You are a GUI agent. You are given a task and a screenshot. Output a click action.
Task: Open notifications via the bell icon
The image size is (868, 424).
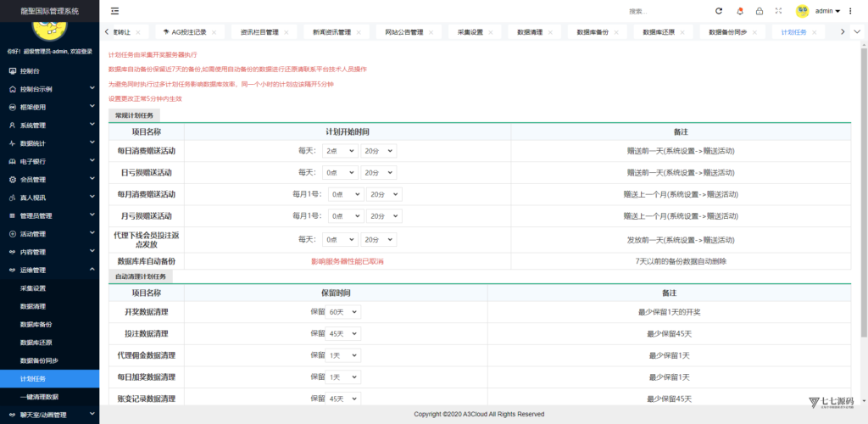tap(740, 11)
